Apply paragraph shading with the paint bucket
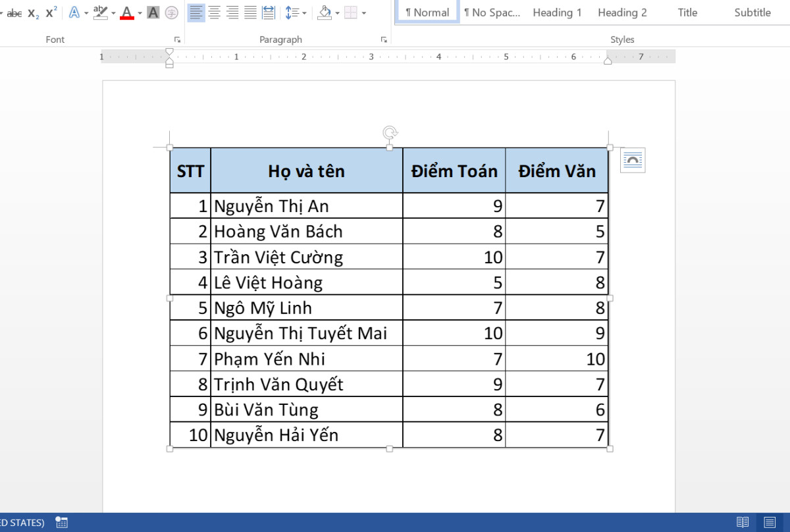The height and width of the screenshot is (532, 790). [325, 13]
